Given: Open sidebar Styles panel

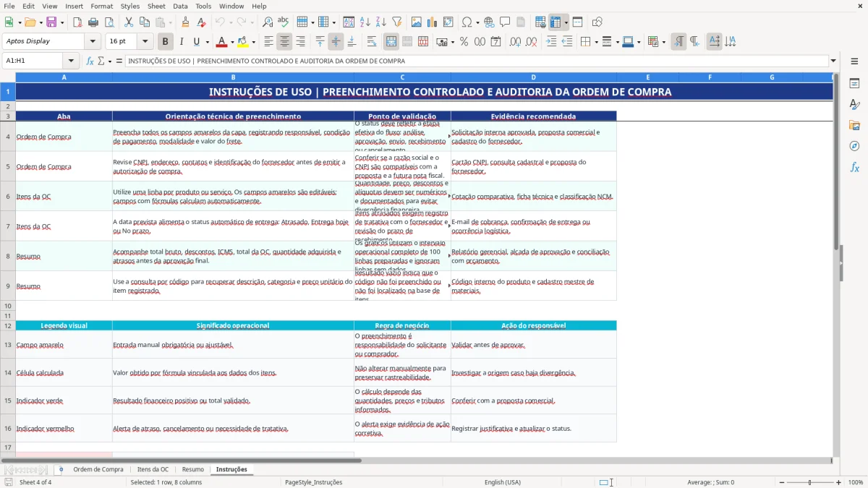Looking at the screenshot, I should pyautogui.click(x=854, y=104).
